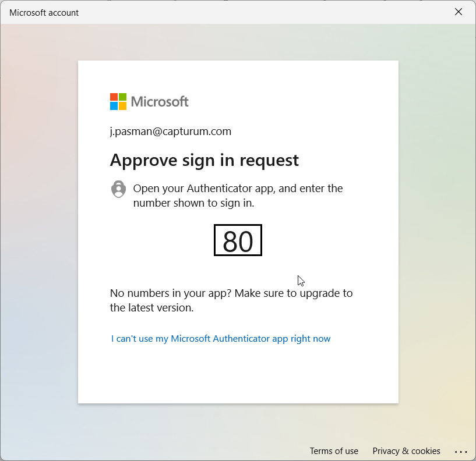The height and width of the screenshot is (461, 476).
Task: Open the Privacy & cookies link
Action: point(406,451)
